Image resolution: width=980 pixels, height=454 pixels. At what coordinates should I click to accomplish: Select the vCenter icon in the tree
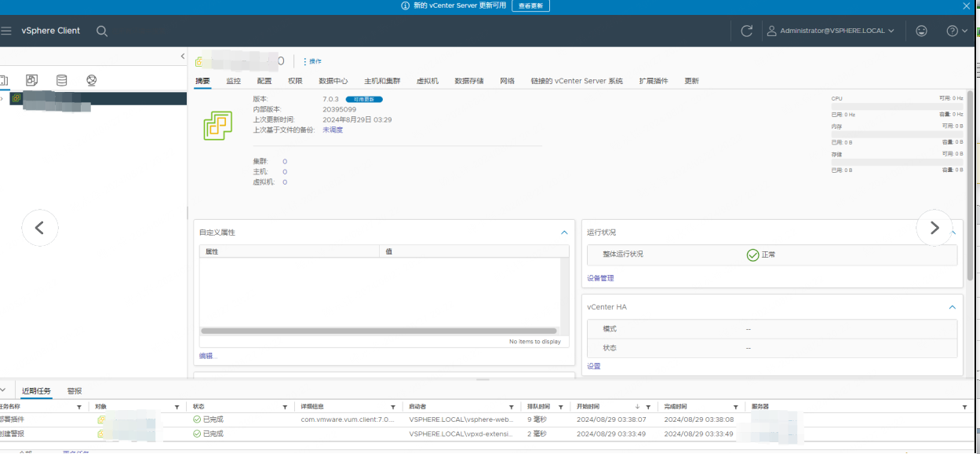tap(16, 98)
